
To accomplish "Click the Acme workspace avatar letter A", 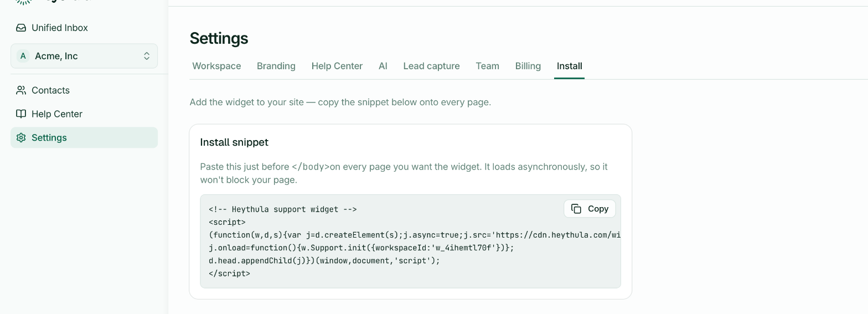I will [x=23, y=56].
